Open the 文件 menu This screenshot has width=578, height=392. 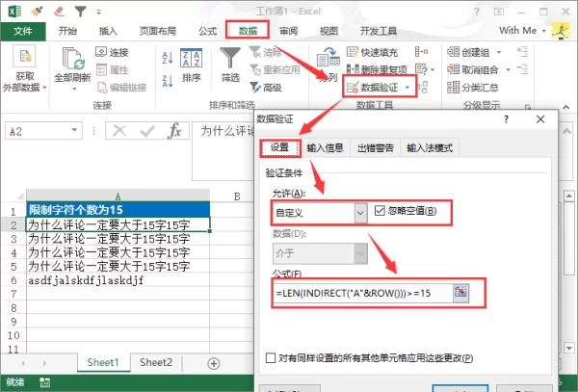[23, 30]
